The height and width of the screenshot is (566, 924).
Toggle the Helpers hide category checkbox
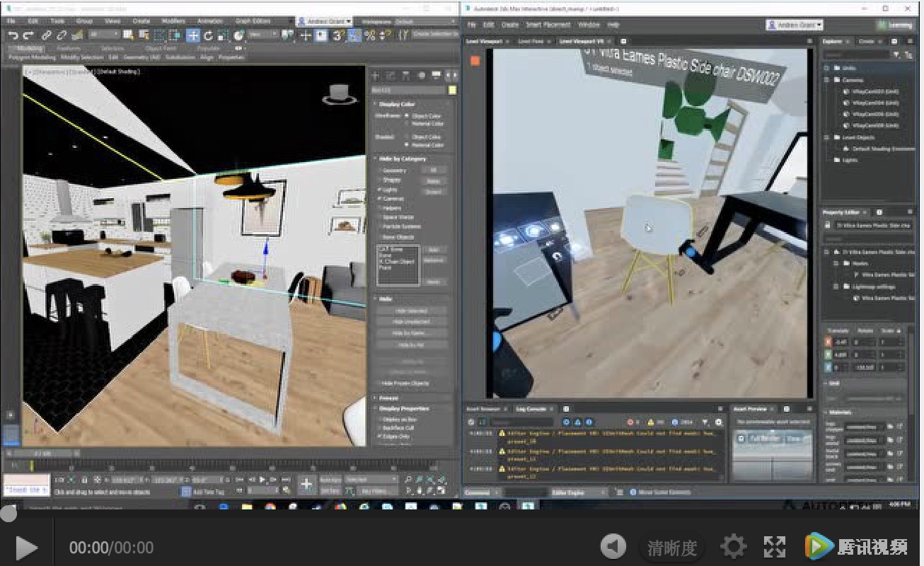(380, 208)
